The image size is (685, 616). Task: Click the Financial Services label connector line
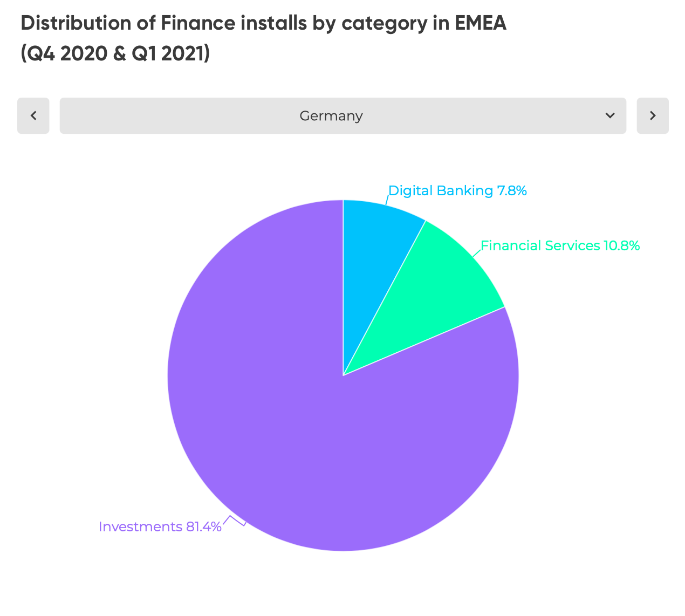point(477,252)
